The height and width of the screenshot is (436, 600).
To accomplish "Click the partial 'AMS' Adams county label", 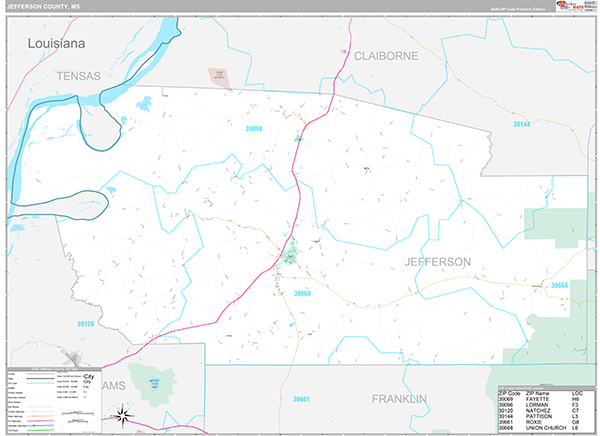I will tap(114, 385).
